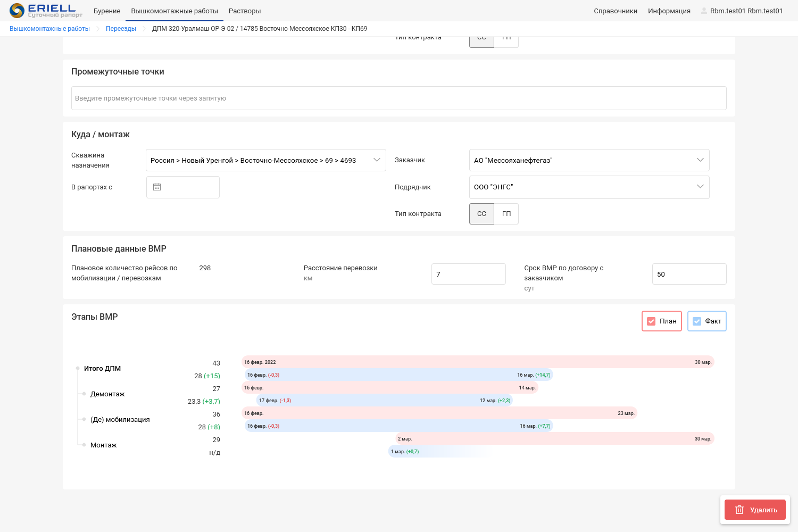Open the Справочники menu link
The image size is (798, 532).
click(616, 11)
